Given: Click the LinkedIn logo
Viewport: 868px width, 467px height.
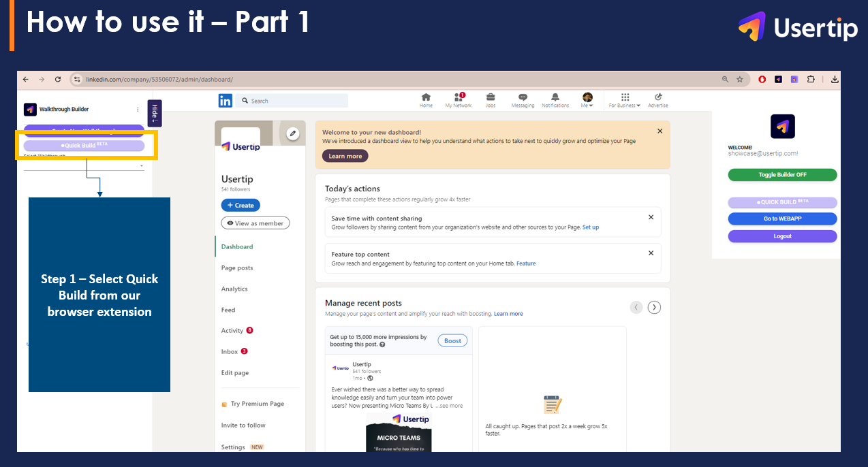Looking at the screenshot, I should [225, 101].
